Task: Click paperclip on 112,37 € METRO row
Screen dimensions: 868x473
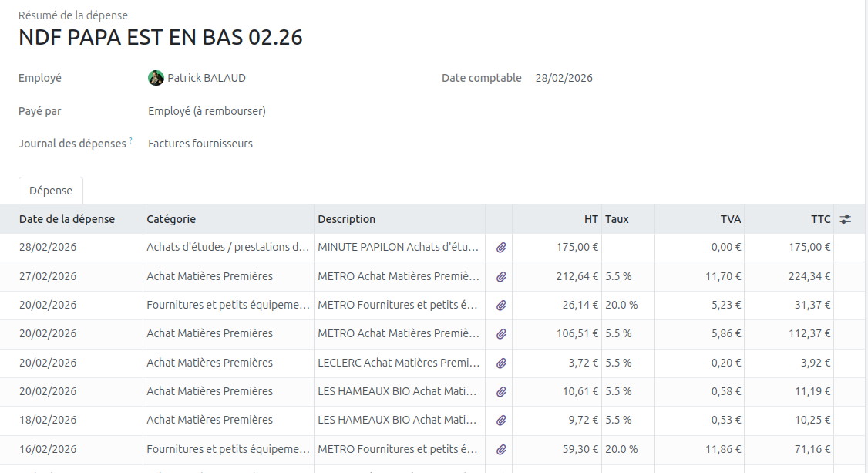Action: pos(501,334)
